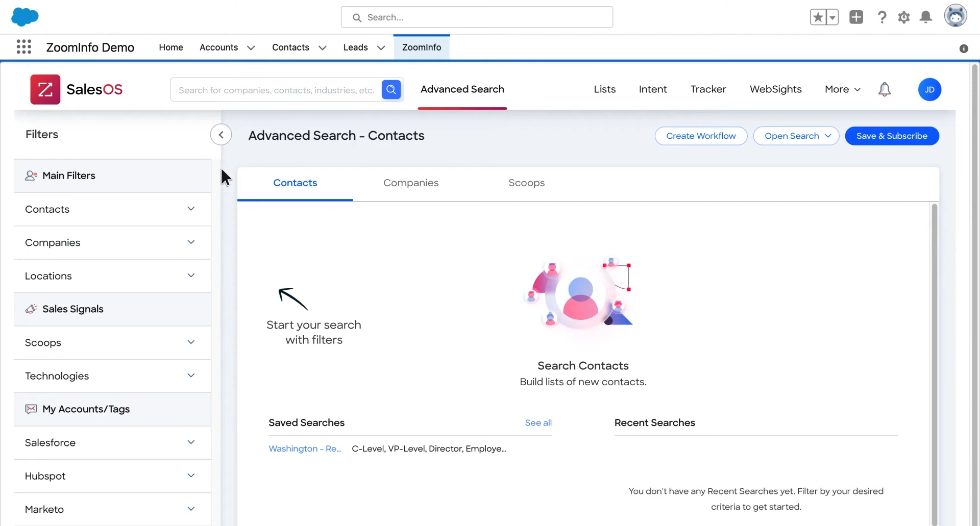This screenshot has width=980, height=526.
Task: Click the SalesOS companies and contacts search field
Action: (x=276, y=90)
